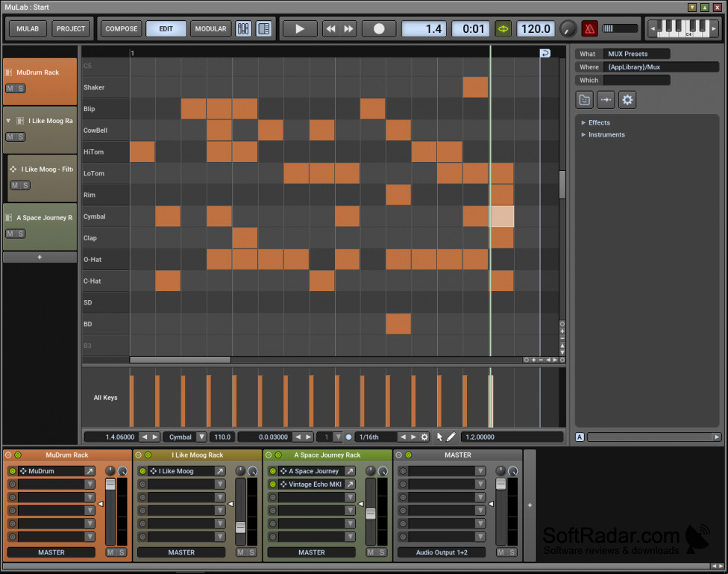Click the velocity value 110.0
Image resolution: width=728 pixels, height=574 pixels.
click(222, 437)
